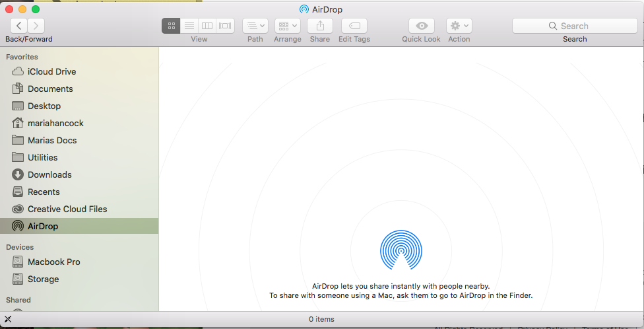Screen dimensions: 644x329
Task: Click the Favorites section header
Action: coord(22,57)
